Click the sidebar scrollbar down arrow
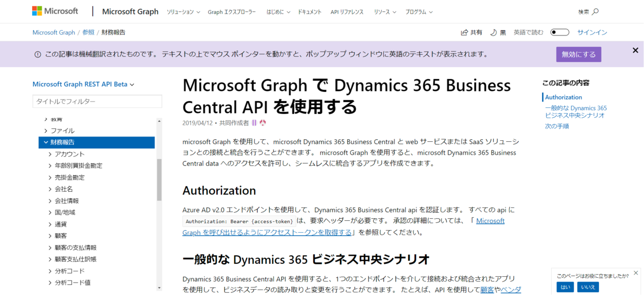Image resolution: width=644 pixels, height=295 pixels. [159, 287]
